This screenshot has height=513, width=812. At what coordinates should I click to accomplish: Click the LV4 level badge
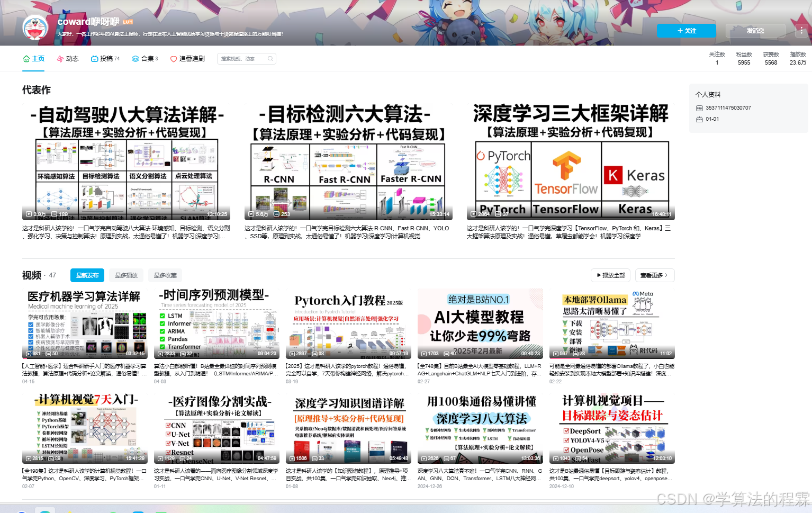point(128,22)
